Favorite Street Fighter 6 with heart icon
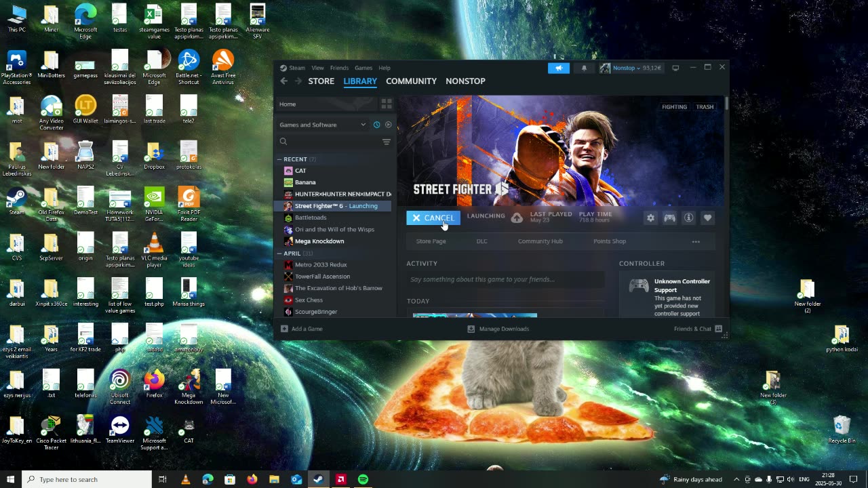This screenshot has height=488, width=868. pyautogui.click(x=707, y=218)
